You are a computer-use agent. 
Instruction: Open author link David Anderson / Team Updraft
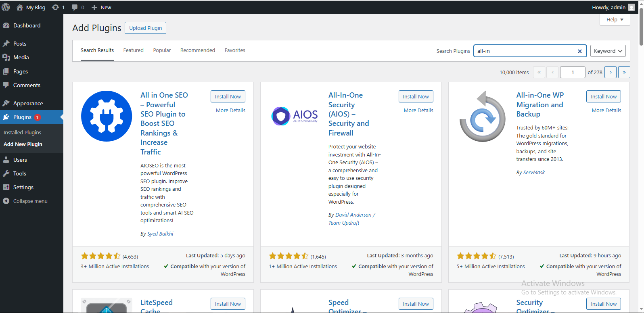coord(352,219)
